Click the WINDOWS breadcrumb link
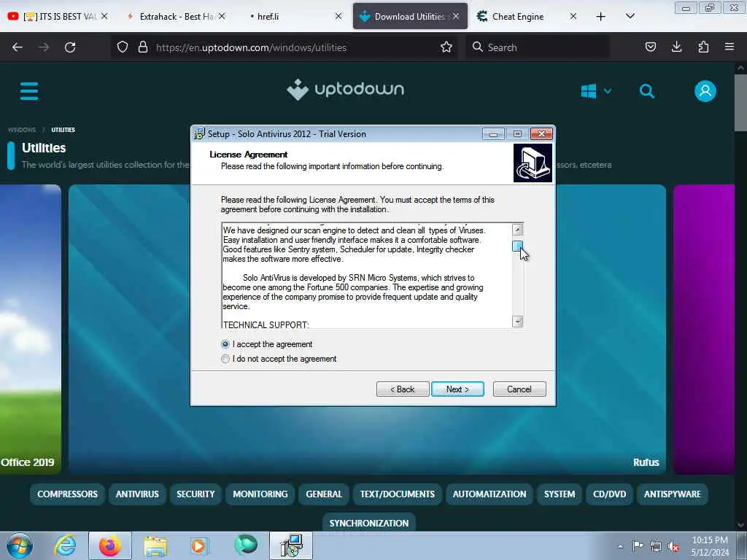The image size is (747, 560). (22, 130)
